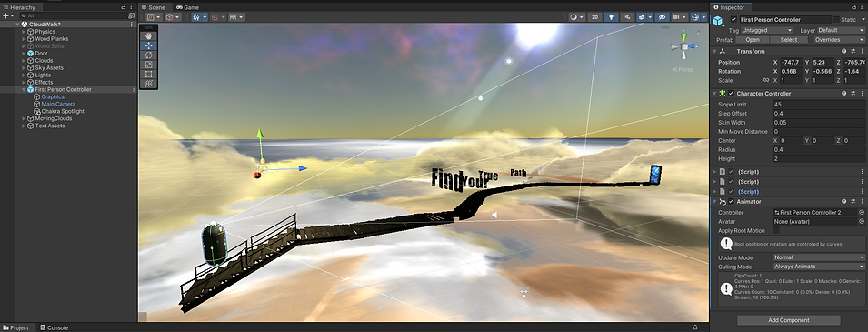Switch to the Game tab
Image resolution: width=868 pixels, height=332 pixels.
(187, 7)
